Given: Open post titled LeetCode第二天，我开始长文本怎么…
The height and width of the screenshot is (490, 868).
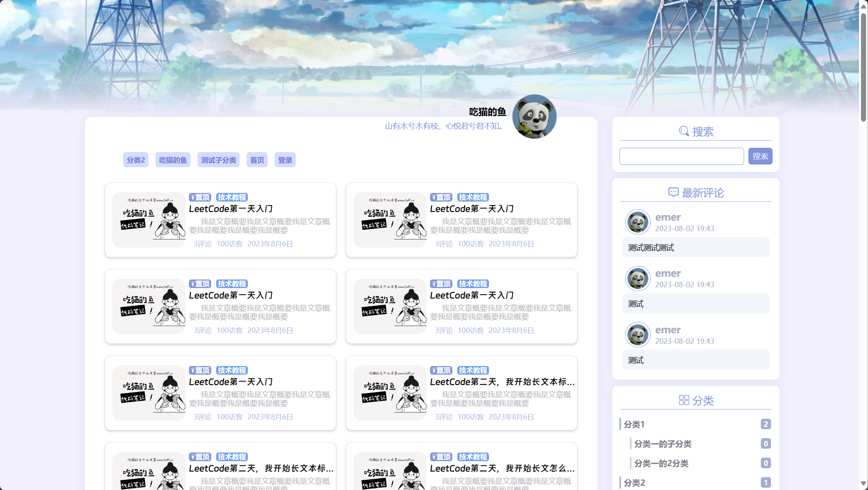Looking at the screenshot, I should click(502, 468).
